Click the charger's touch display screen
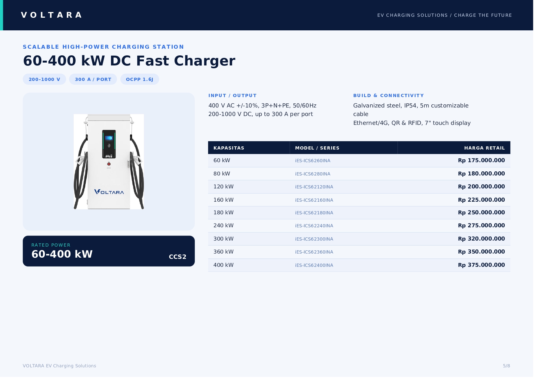Image resolution: width=555 pixels, height=392 pixels. 109,138
